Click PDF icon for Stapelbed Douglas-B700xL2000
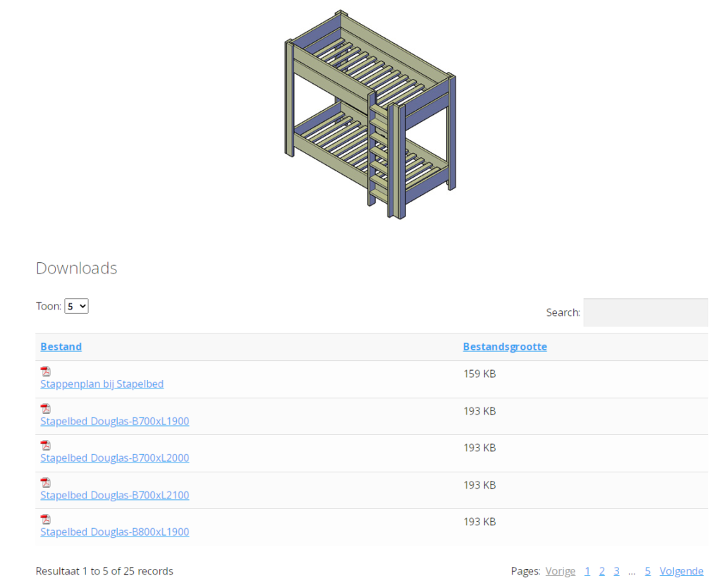This screenshot has width=722, height=588. click(46, 446)
